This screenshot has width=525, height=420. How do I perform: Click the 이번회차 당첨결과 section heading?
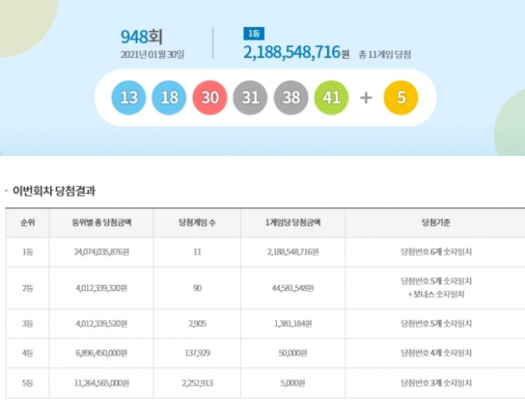click(54, 191)
